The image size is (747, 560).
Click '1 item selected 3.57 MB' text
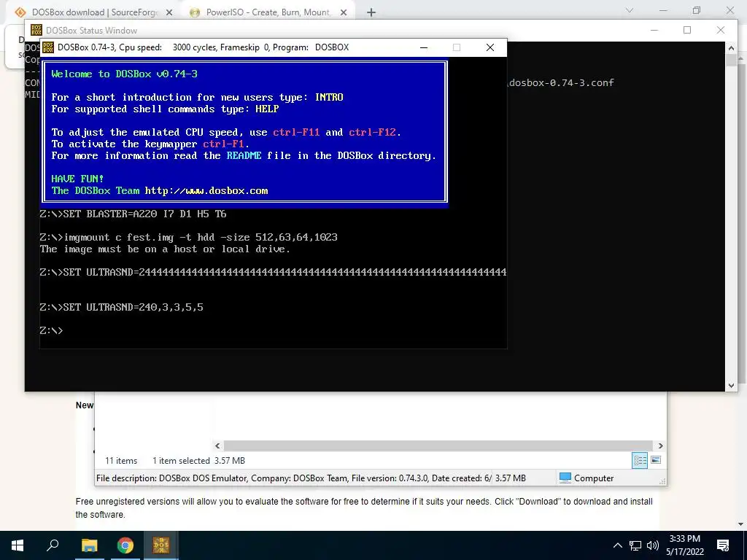coord(198,461)
